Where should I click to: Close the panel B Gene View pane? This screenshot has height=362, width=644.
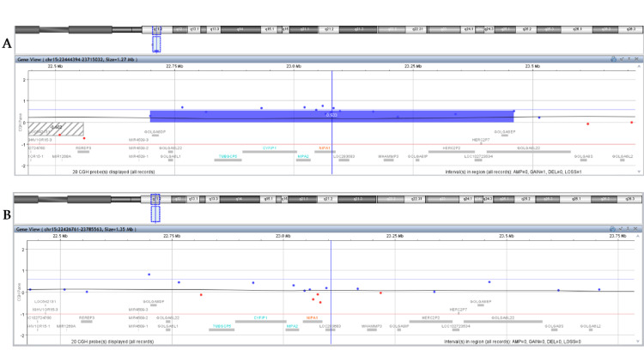(635, 229)
